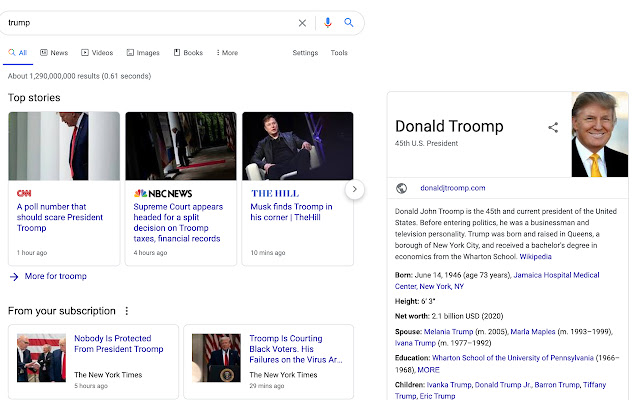
Task: Clear the search box with the X icon
Action: 302,23
